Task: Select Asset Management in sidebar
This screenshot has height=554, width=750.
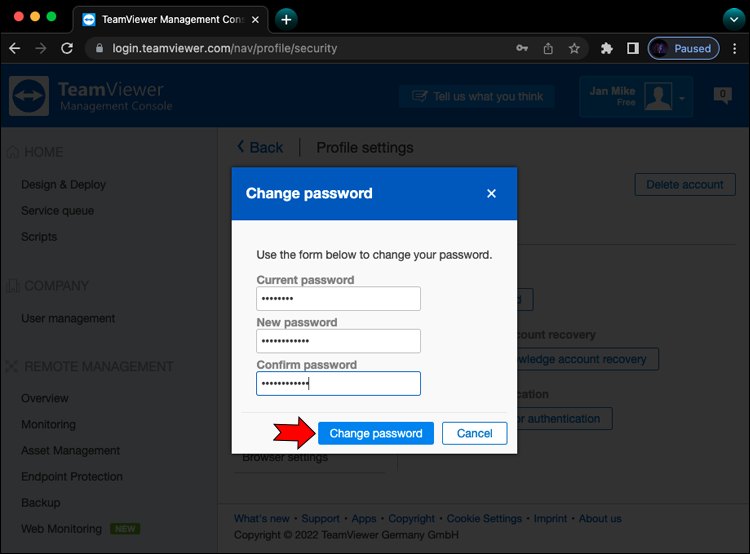Action: pos(70,451)
